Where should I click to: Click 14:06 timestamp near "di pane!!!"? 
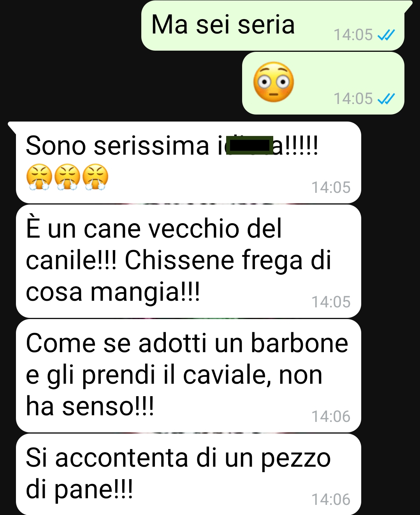point(331,500)
